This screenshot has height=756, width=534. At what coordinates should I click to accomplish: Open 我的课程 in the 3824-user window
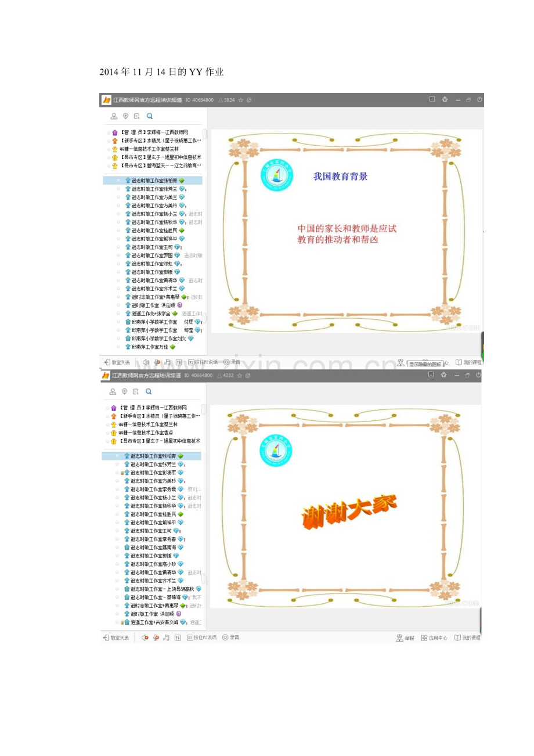click(x=469, y=362)
